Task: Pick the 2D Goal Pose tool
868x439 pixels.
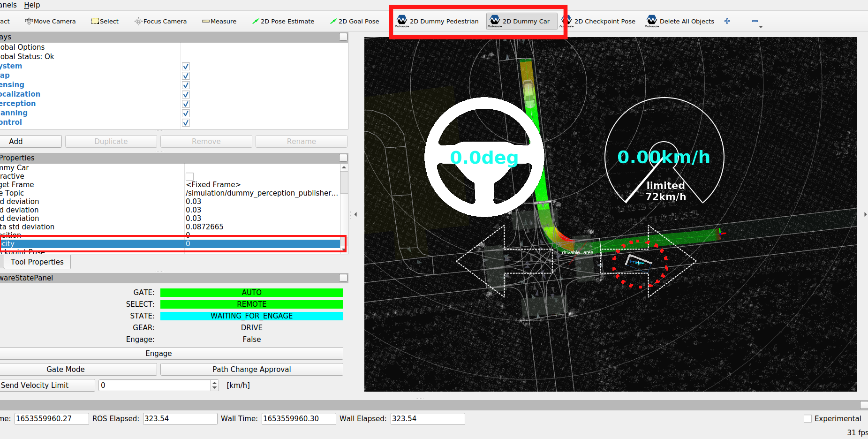Action: coord(354,21)
